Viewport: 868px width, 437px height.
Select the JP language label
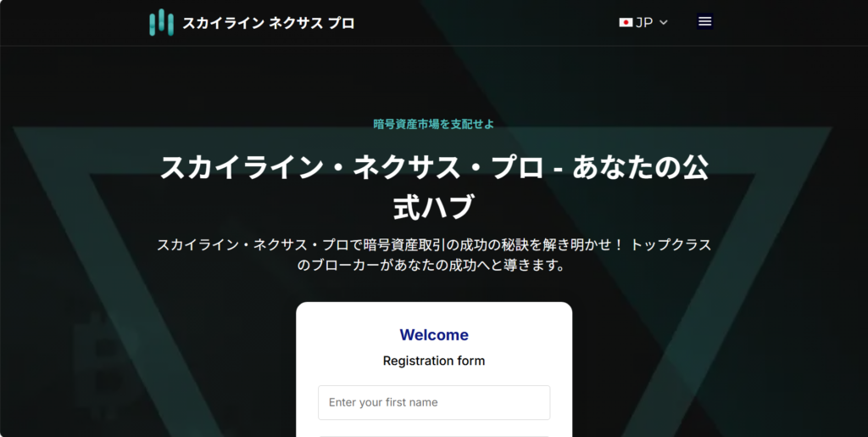point(644,23)
